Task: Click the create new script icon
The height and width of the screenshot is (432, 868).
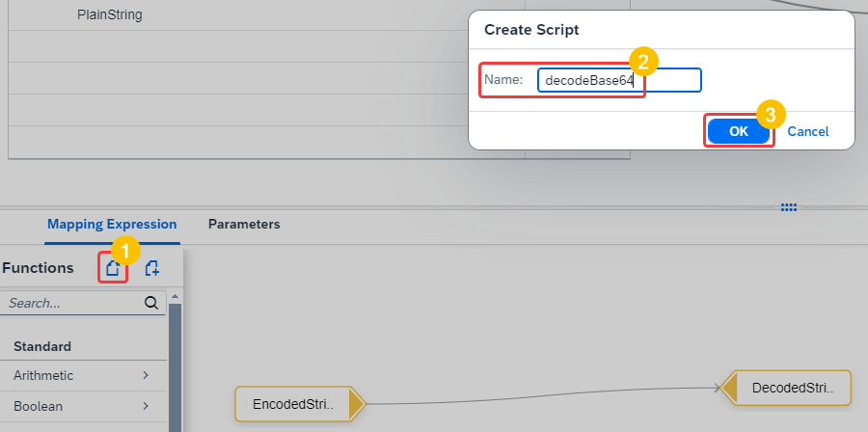Action: (152, 268)
